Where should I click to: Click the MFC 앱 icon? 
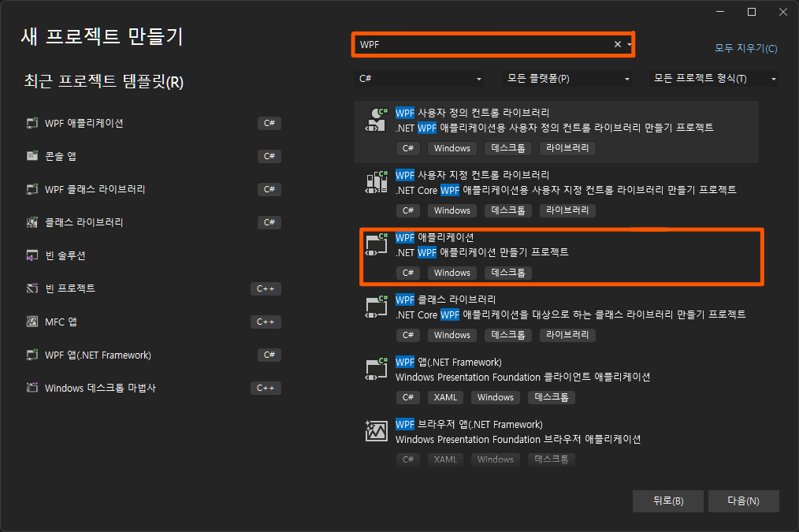coord(32,322)
